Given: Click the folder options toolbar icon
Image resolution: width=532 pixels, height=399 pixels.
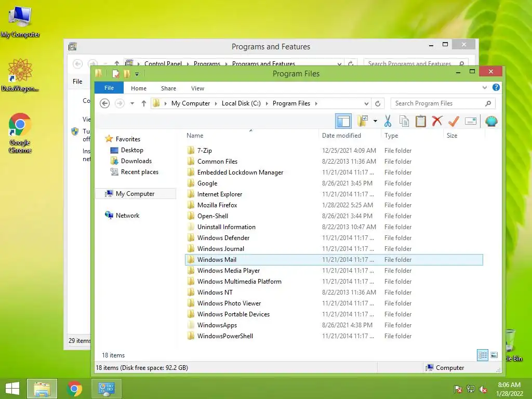Looking at the screenshot, I should coord(363,121).
